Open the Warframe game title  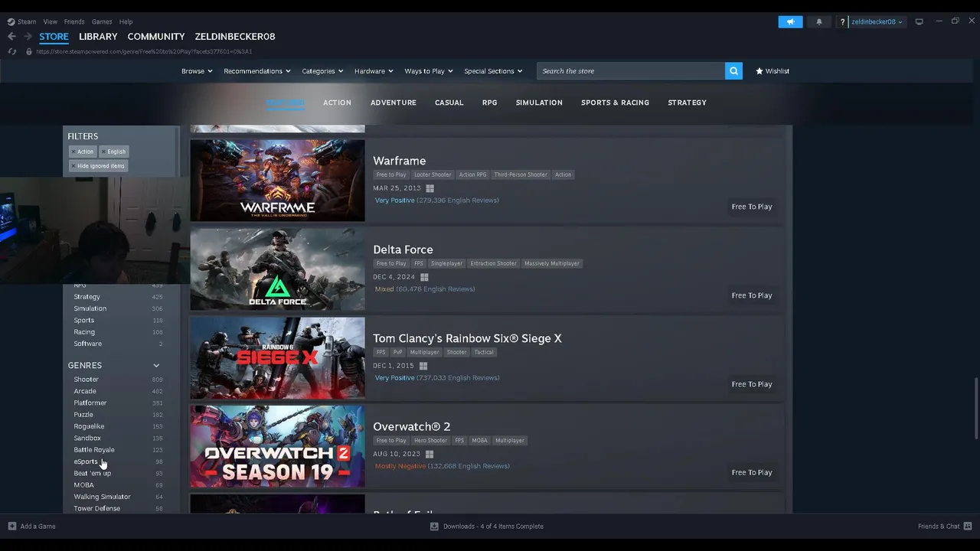coord(399,161)
